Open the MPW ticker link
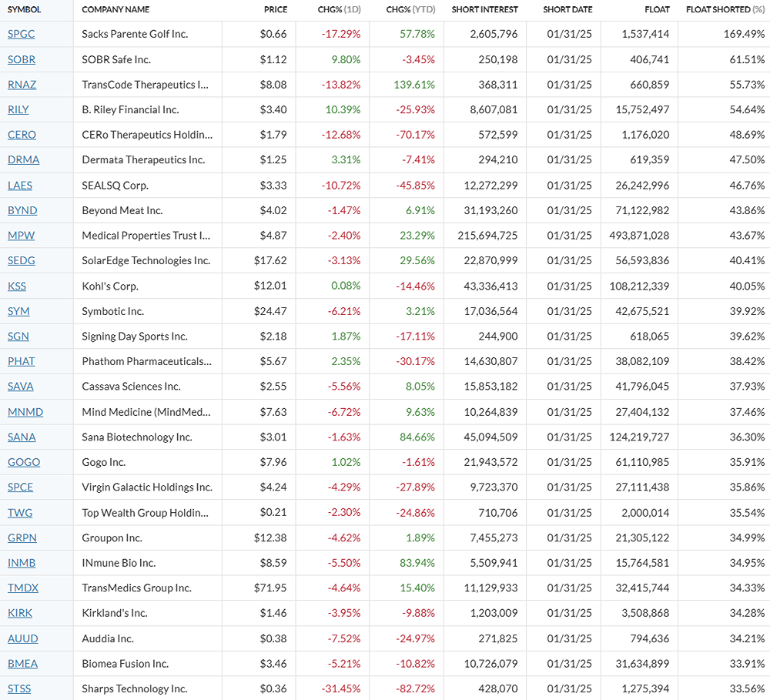770x700 pixels. click(x=21, y=236)
